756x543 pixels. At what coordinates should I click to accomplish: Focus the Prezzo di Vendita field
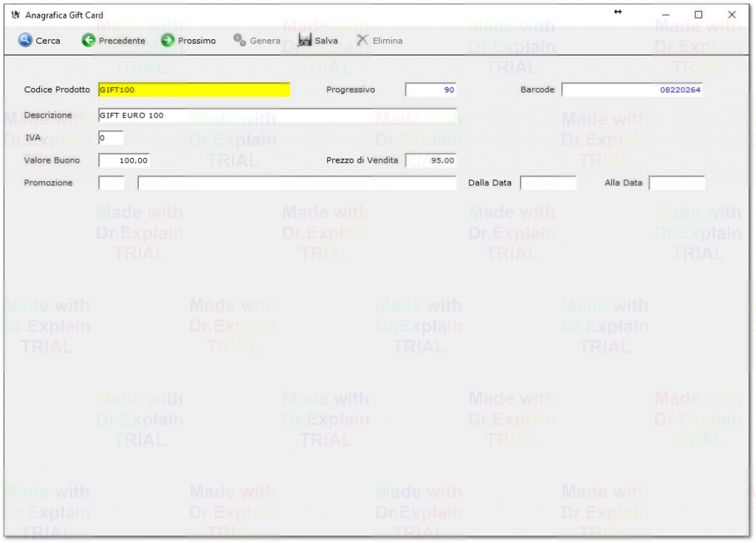click(430, 160)
